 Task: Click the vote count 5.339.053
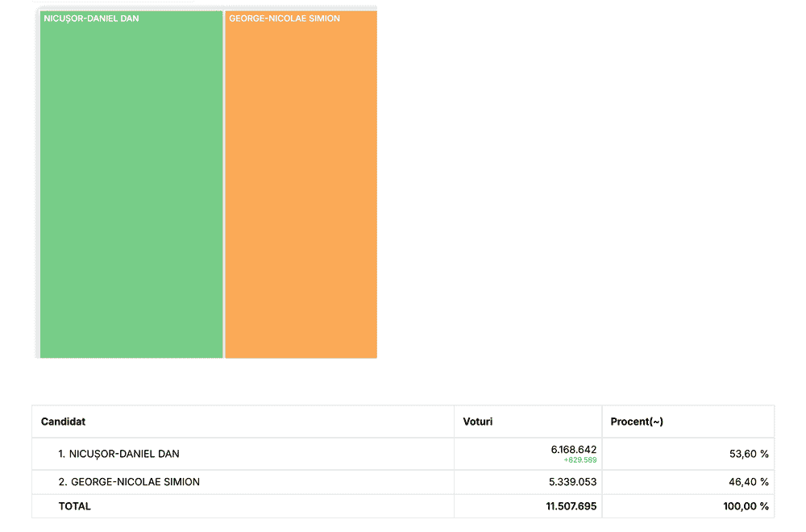click(x=573, y=482)
